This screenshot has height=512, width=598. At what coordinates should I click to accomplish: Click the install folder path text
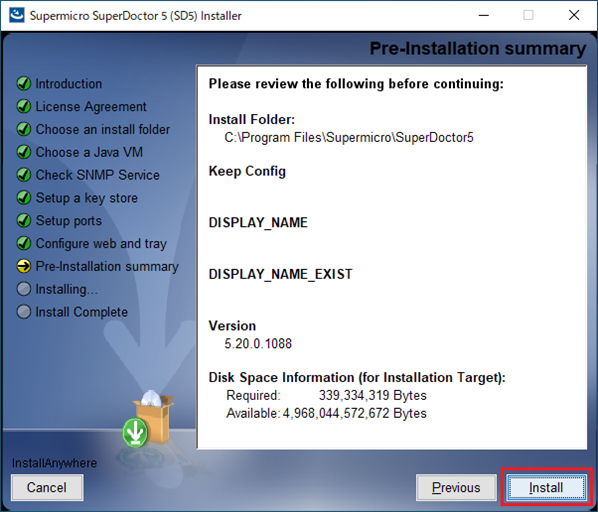(349, 137)
